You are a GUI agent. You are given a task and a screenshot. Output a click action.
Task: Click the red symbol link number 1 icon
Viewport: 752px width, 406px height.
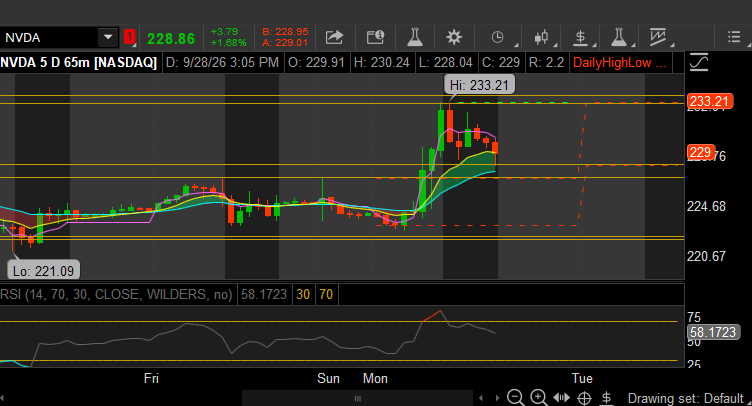129,37
